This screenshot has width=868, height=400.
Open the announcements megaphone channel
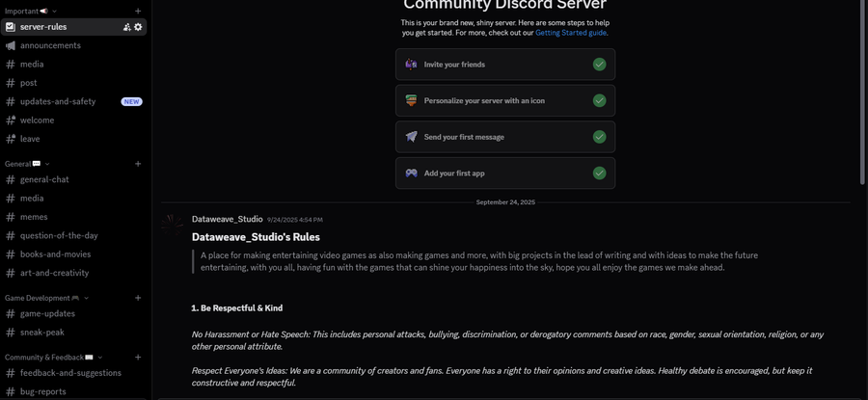50,45
